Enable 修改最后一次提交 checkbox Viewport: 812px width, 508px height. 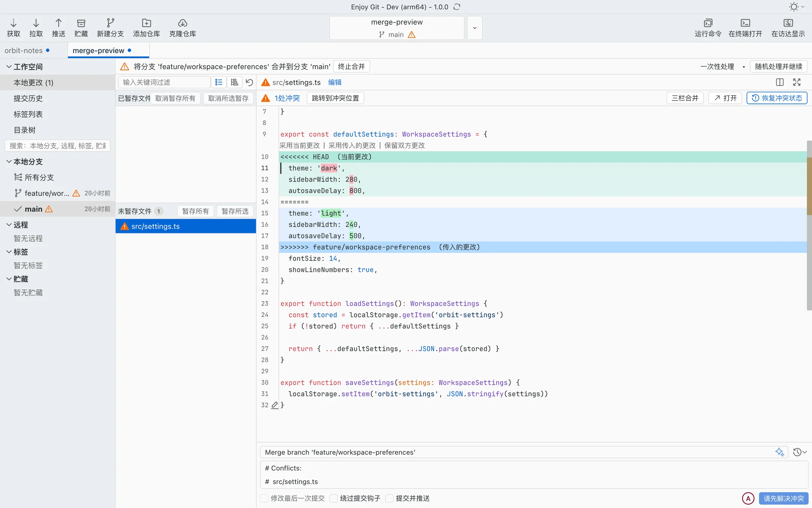264,498
